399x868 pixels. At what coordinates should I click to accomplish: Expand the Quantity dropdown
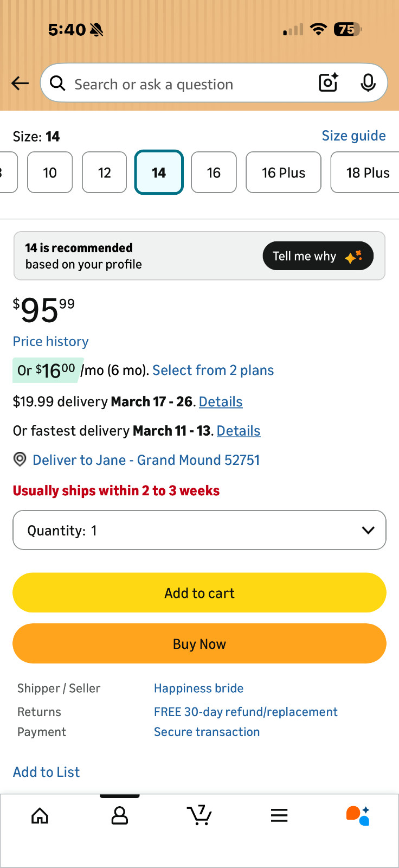coord(200,530)
